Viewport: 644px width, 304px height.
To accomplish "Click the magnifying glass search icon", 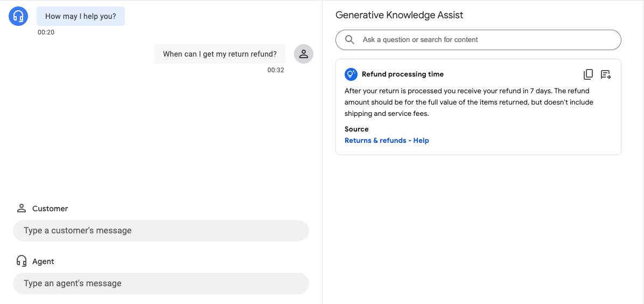I will tap(350, 40).
